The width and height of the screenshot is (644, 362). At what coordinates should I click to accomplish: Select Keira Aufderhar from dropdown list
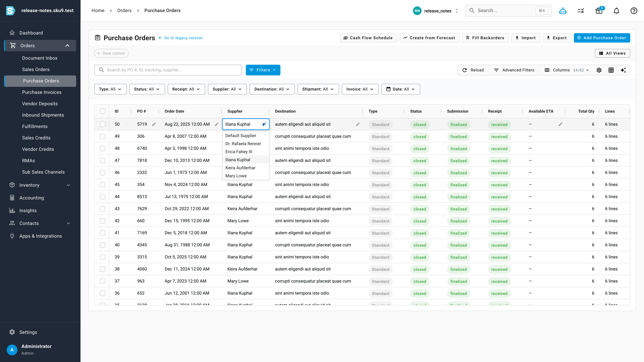point(246,168)
